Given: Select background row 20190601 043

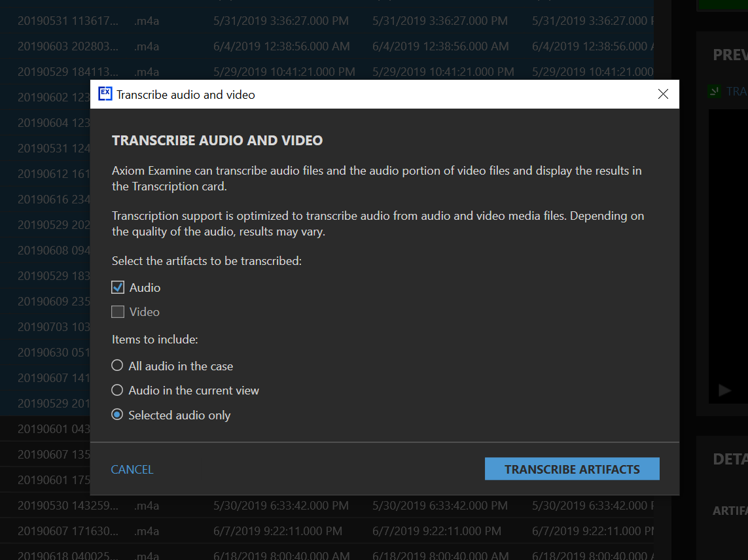Looking at the screenshot, I should click(45, 429).
